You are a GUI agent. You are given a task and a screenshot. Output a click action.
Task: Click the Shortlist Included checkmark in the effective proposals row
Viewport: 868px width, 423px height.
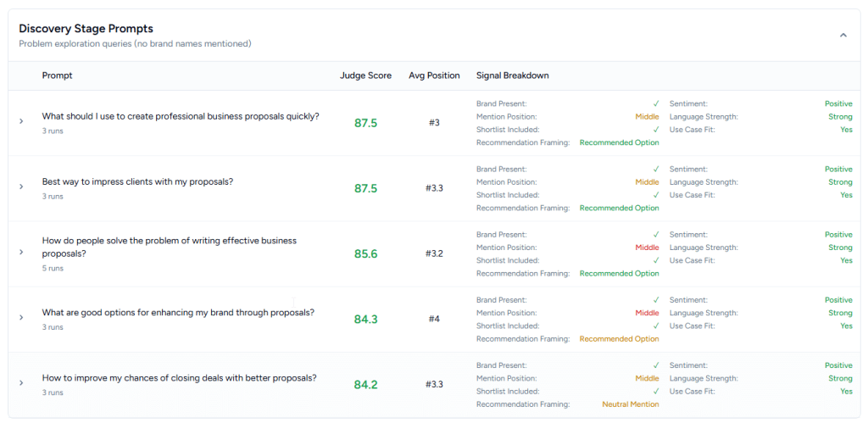point(656,260)
